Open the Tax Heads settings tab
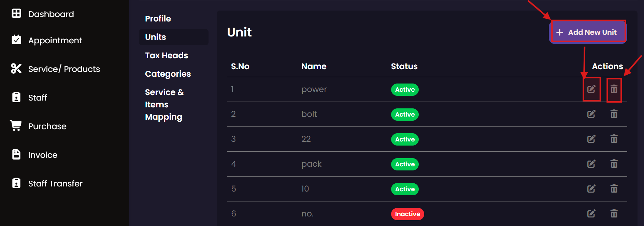This screenshot has height=226, width=644. tap(166, 55)
